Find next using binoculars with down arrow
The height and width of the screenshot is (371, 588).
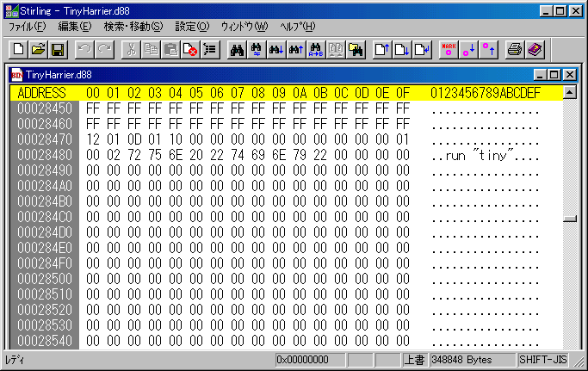[276, 50]
